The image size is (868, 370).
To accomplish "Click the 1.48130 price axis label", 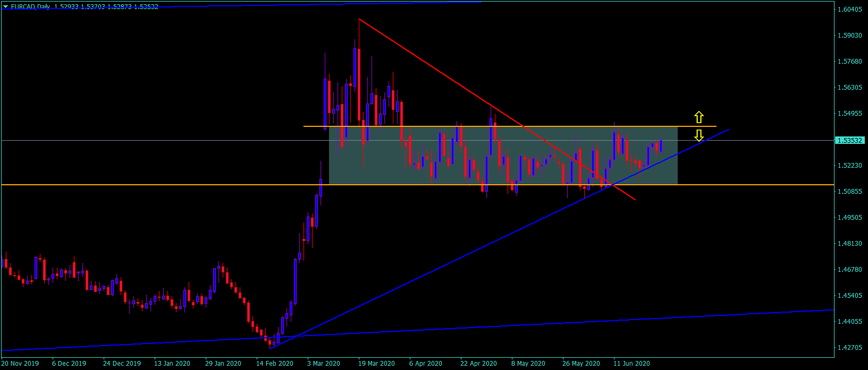I will click(849, 244).
